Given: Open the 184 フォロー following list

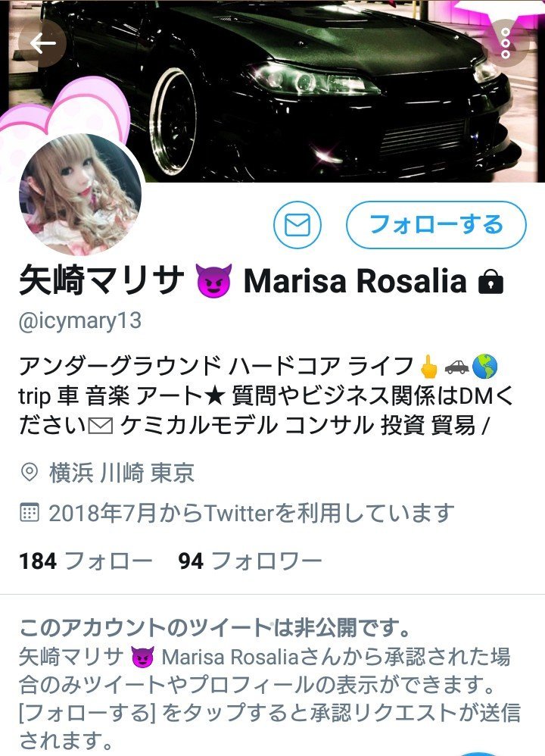Looking at the screenshot, I should point(86,561).
